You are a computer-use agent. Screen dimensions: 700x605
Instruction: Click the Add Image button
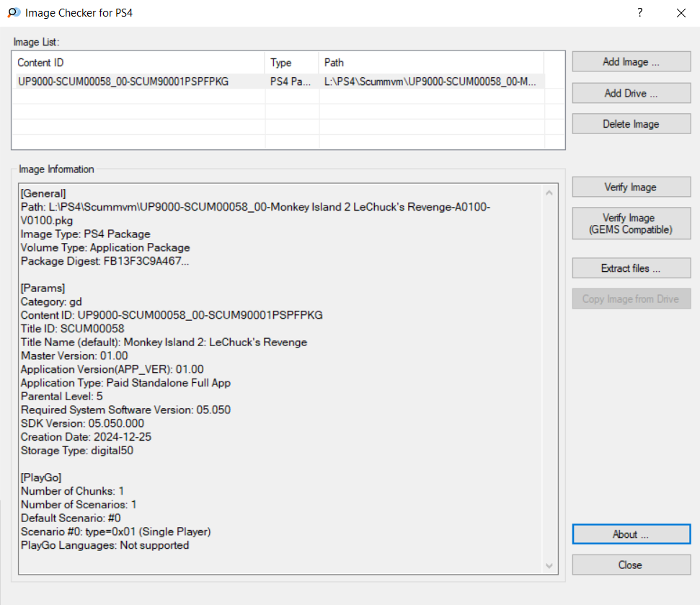click(632, 61)
